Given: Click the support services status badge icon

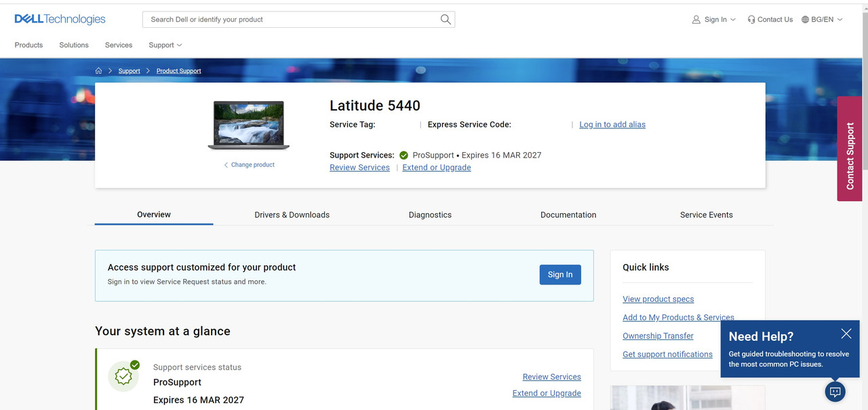Looking at the screenshot, I should pyautogui.click(x=123, y=376).
